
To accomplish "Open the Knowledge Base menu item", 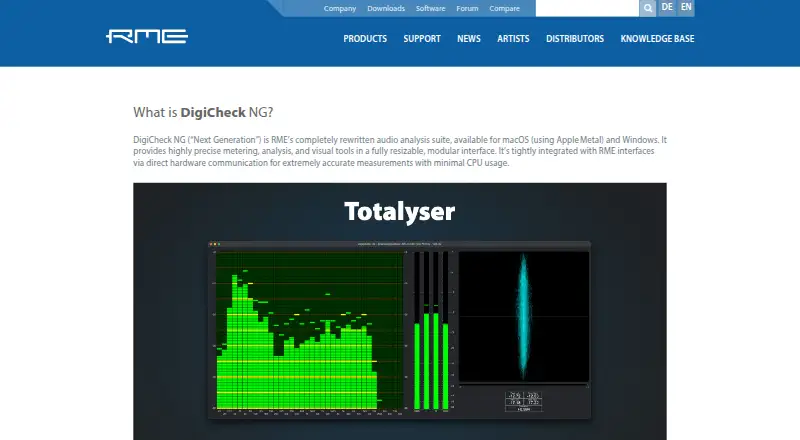I will [657, 39].
